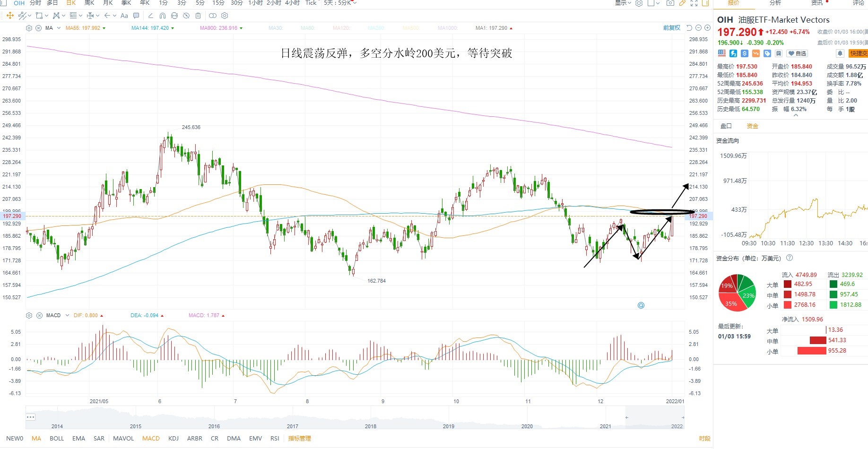Switch to 分时 intraday chart

pos(35,3)
